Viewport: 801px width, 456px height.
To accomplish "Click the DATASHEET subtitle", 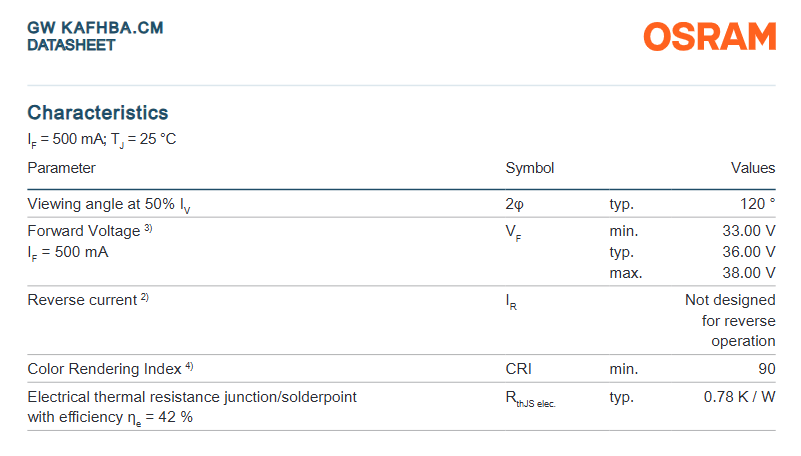I will [x=72, y=45].
